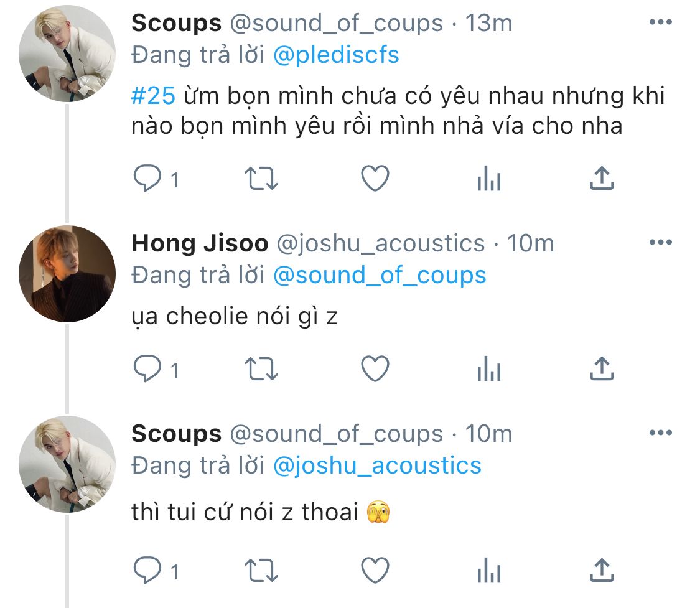
Task: Open the blue @sound_of_coups reply link
Action: 380,276
